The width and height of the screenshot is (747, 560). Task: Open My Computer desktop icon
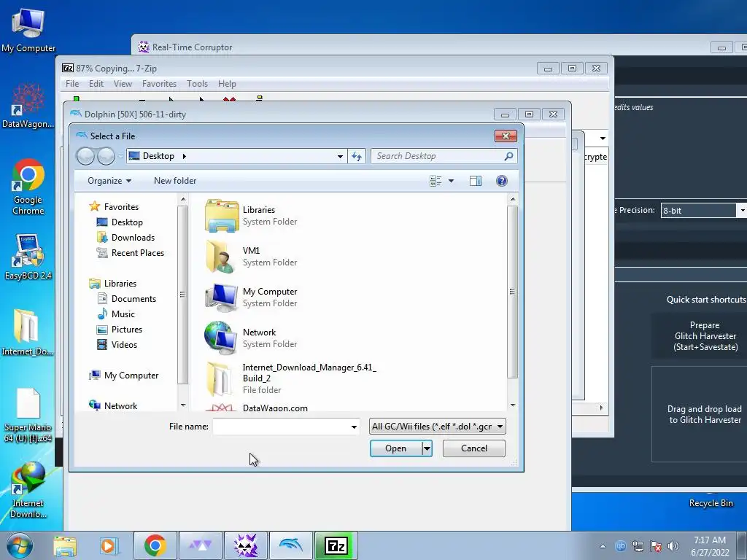pos(28,31)
